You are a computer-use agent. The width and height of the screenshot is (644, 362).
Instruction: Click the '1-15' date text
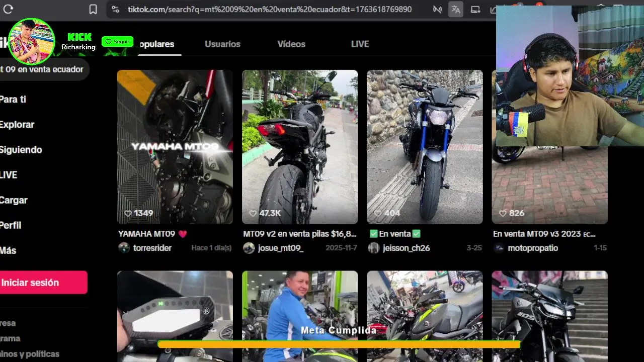600,248
